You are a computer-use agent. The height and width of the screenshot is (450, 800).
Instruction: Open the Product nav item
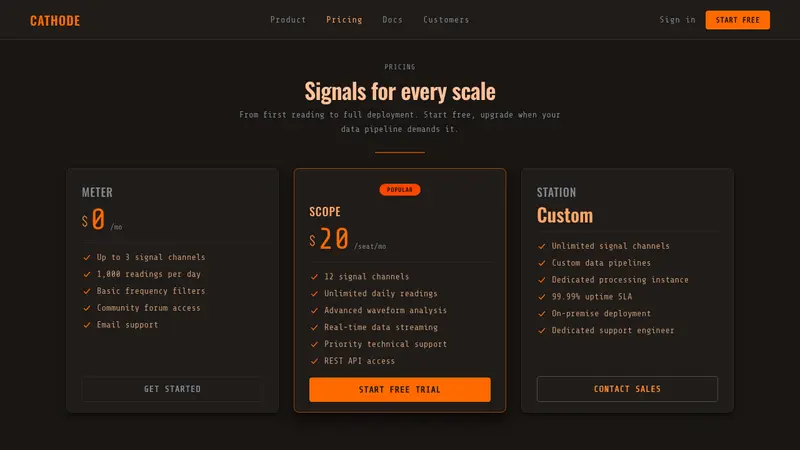pyautogui.click(x=288, y=20)
